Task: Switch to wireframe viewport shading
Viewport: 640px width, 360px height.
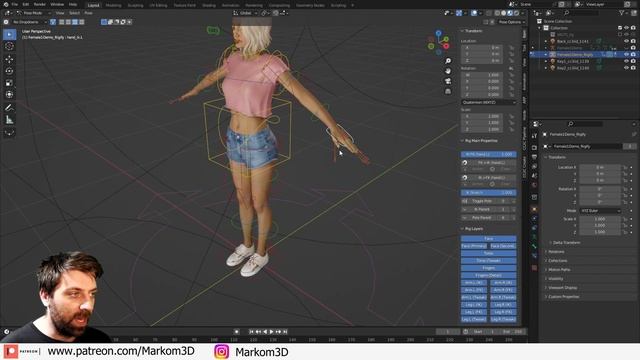Action: (497, 13)
